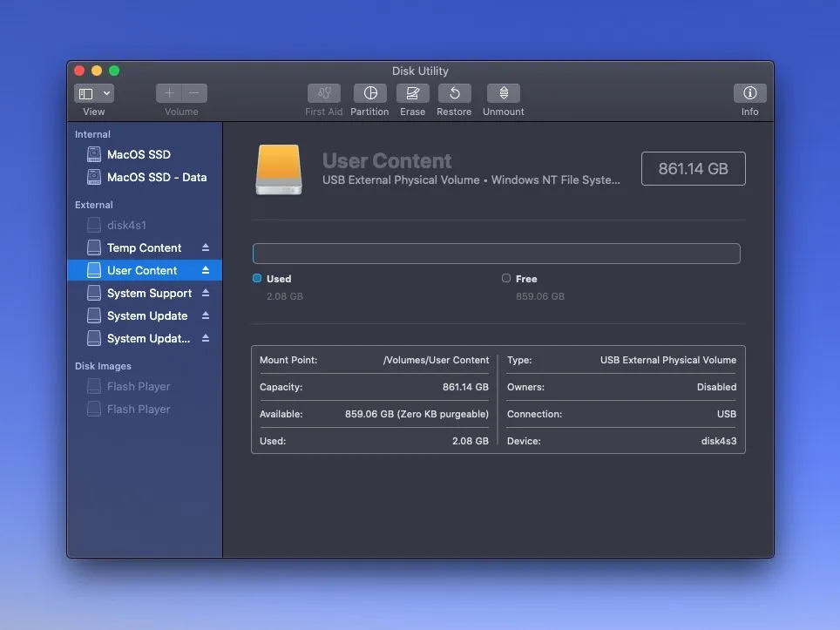Eject the User Content volume

(x=206, y=271)
